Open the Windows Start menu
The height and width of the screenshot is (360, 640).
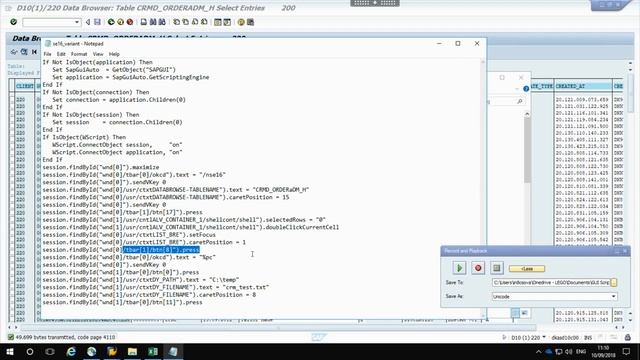pyautogui.click(x=9, y=351)
